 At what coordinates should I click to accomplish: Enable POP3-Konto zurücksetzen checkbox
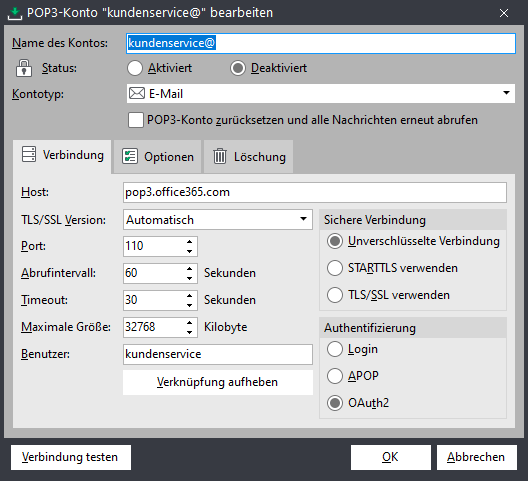coord(136,120)
